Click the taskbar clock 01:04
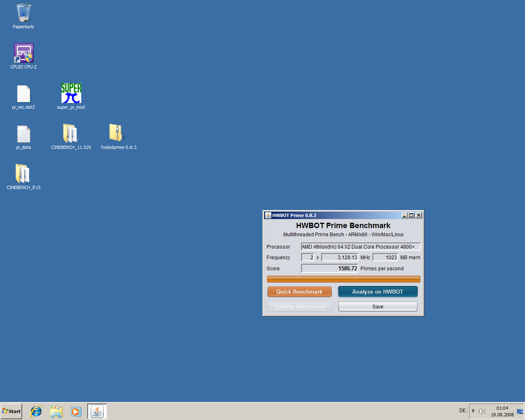The height and width of the screenshot is (420, 525). pos(502,408)
